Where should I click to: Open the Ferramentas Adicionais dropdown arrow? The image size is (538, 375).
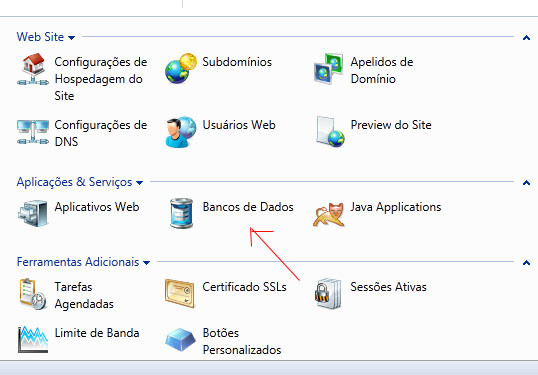point(147,263)
